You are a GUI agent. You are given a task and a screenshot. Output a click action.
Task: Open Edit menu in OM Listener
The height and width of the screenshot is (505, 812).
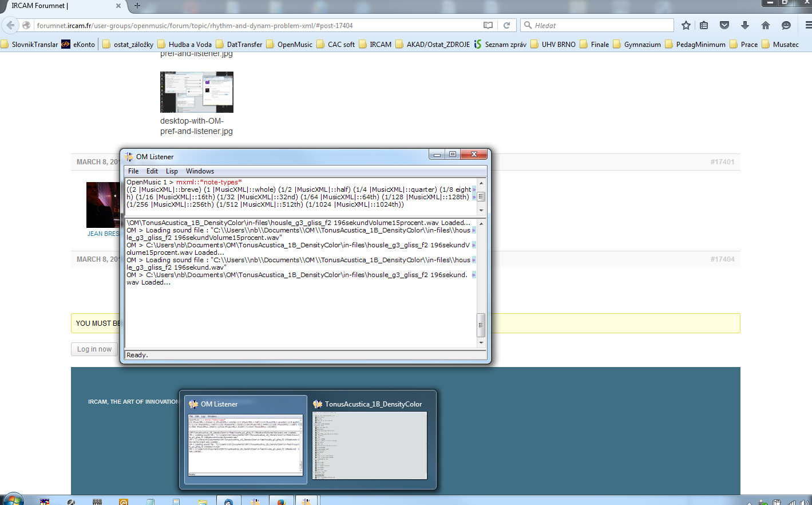152,171
